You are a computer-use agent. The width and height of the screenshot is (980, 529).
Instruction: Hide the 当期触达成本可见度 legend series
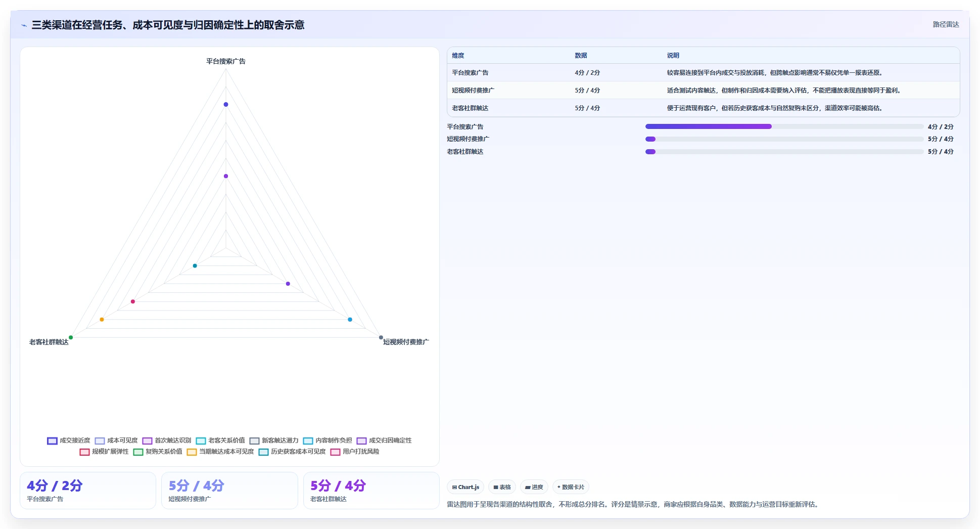[220, 452]
